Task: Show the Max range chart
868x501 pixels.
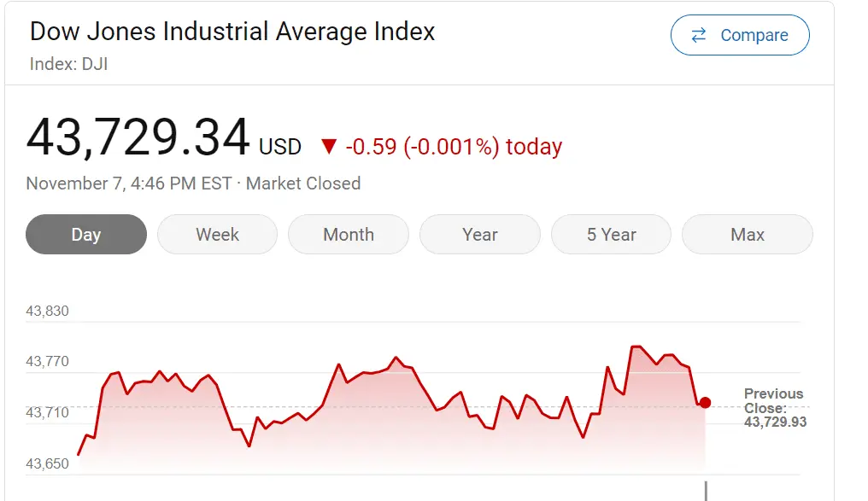Action: coord(748,235)
